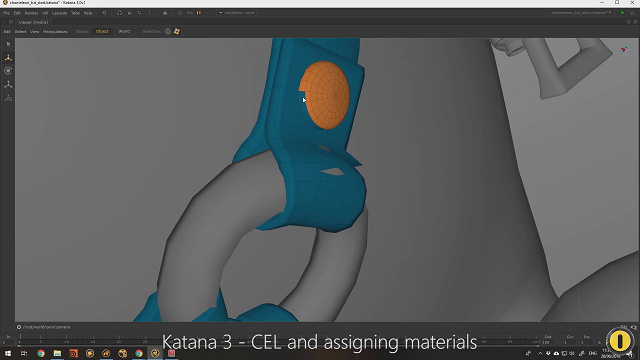
Task: Open the Render menu
Action: pos(31,13)
